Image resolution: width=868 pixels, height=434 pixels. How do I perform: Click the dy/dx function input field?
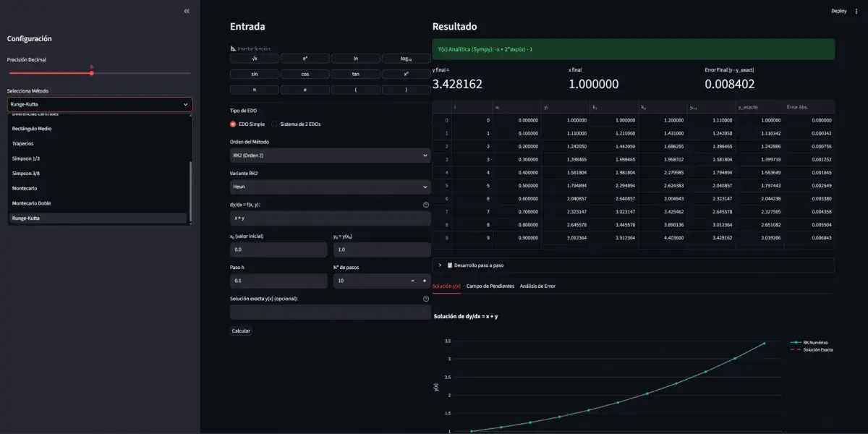(x=330, y=218)
